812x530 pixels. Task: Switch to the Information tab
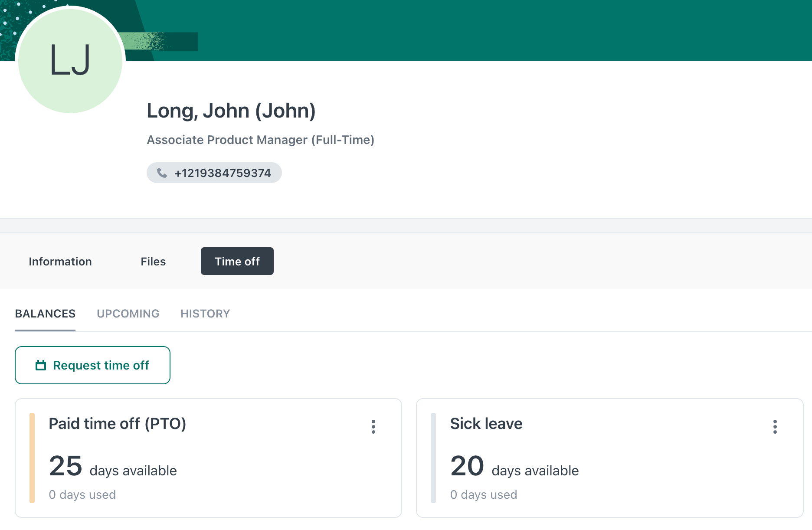tap(60, 262)
